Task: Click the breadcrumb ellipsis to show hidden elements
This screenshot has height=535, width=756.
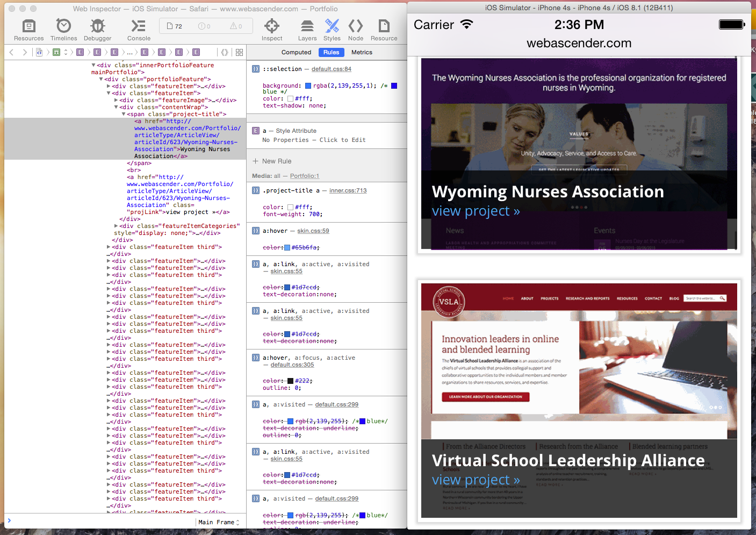Action: coord(129,52)
